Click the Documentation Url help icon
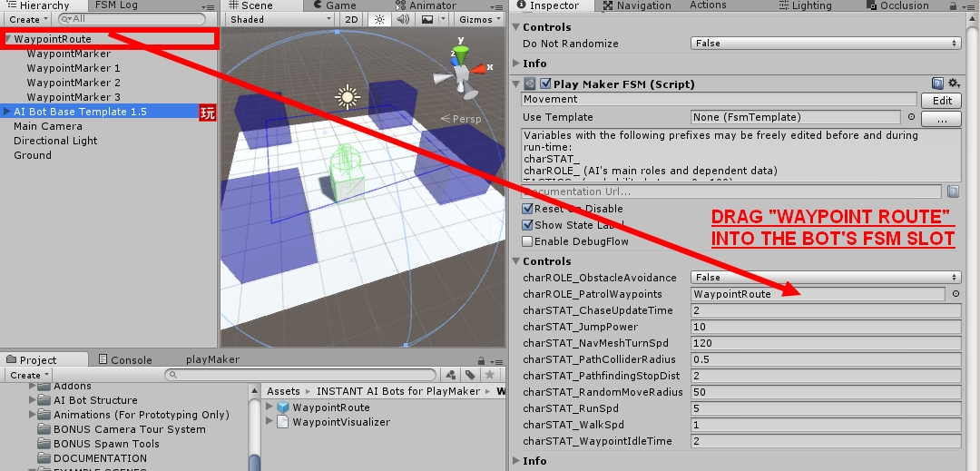The image size is (980, 471). click(953, 191)
